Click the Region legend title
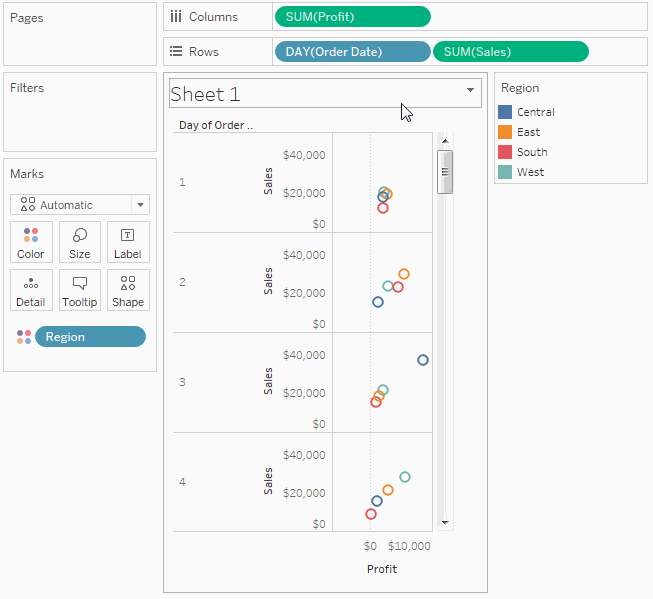 click(x=520, y=88)
